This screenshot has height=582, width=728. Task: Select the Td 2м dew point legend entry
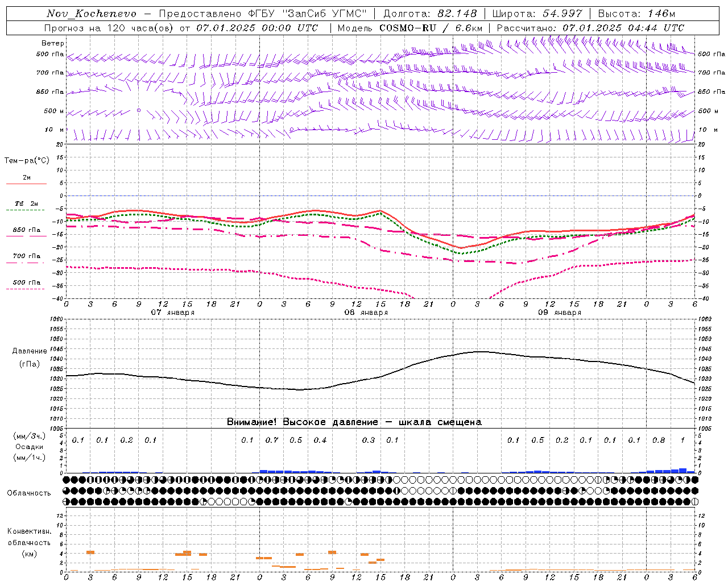point(27,203)
